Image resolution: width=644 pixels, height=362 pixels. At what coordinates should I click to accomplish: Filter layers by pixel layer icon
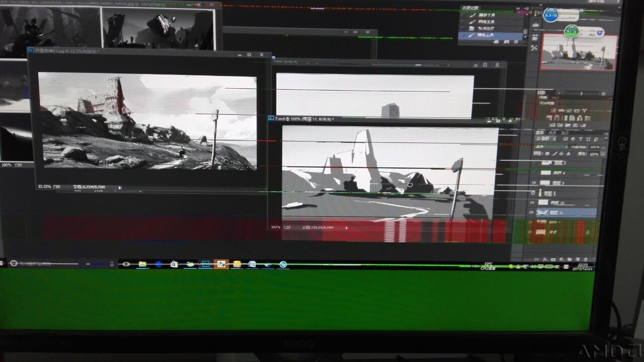click(x=566, y=139)
